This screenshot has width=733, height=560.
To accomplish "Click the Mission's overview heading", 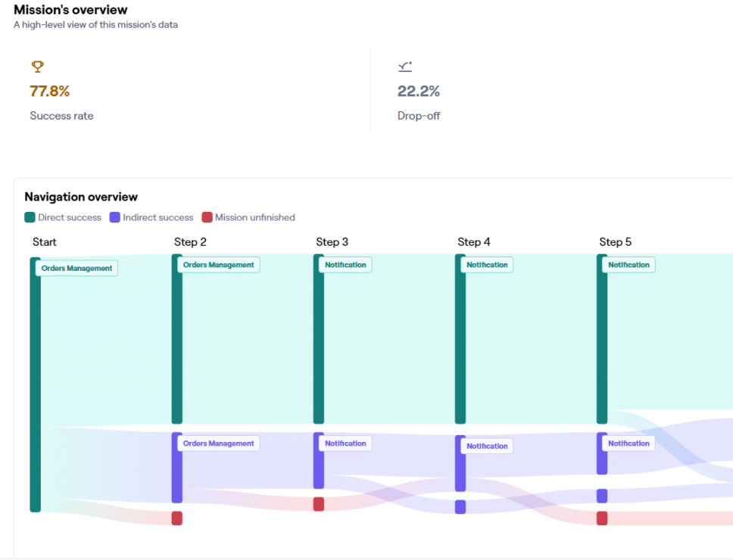I will (70, 10).
